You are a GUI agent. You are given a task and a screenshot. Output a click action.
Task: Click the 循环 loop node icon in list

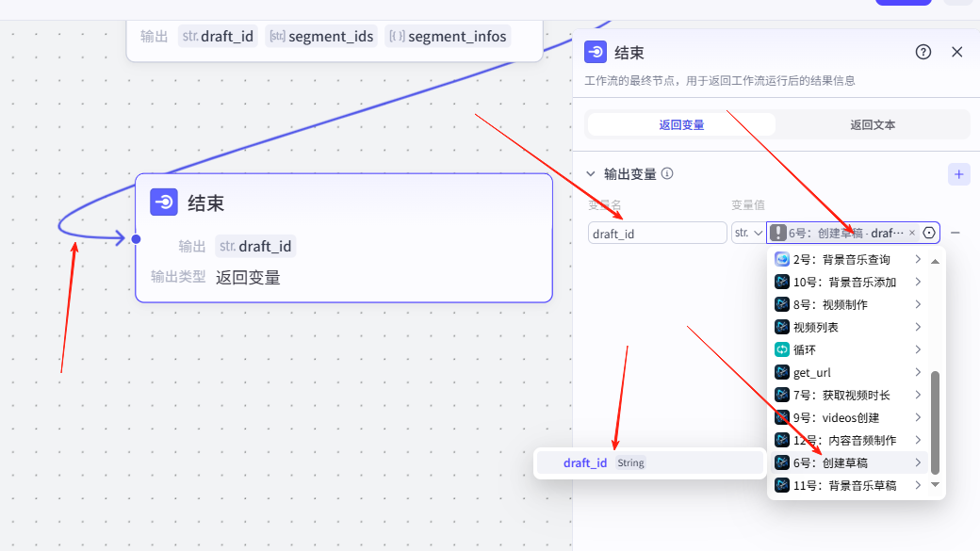(782, 349)
